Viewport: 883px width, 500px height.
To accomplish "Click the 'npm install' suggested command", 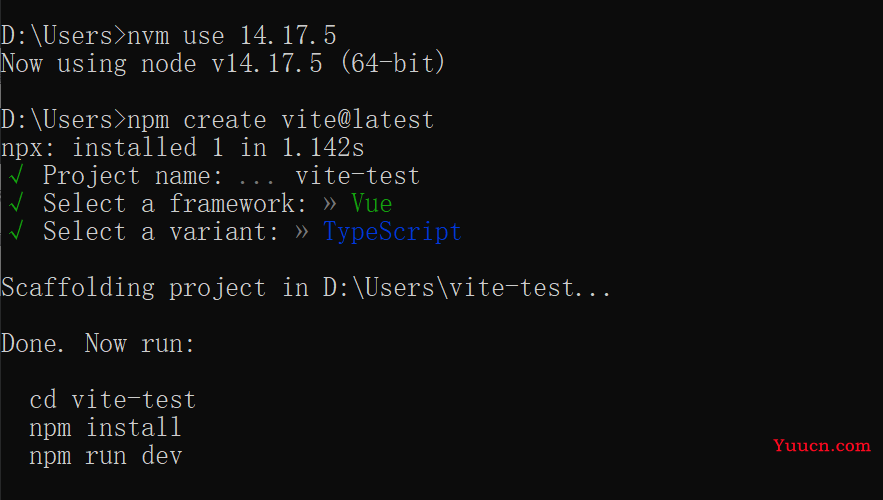I will [x=105, y=428].
